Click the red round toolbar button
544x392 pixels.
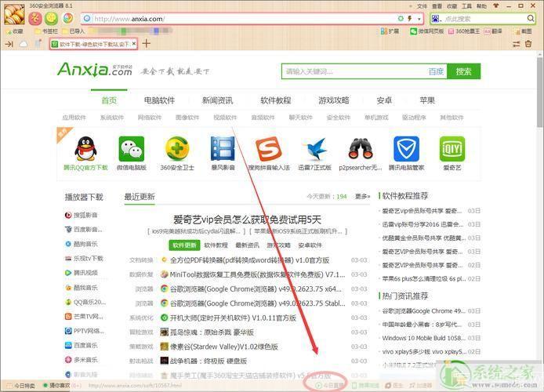pos(35,18)
